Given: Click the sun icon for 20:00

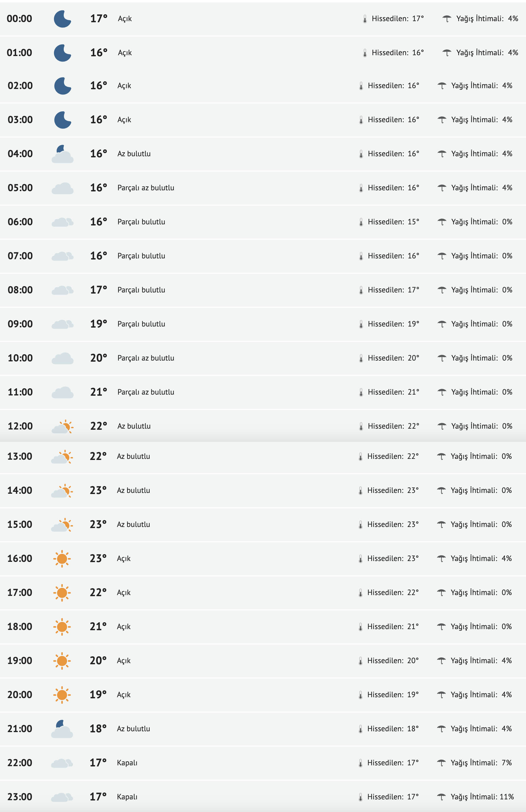Looking at the screenshot, I should click(62, 695).
